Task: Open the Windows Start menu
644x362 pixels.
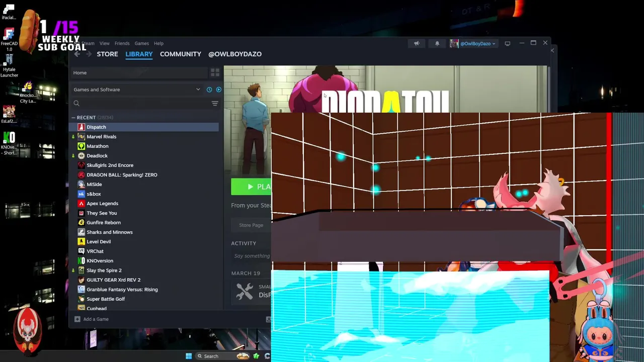Action: pos(189,356)
